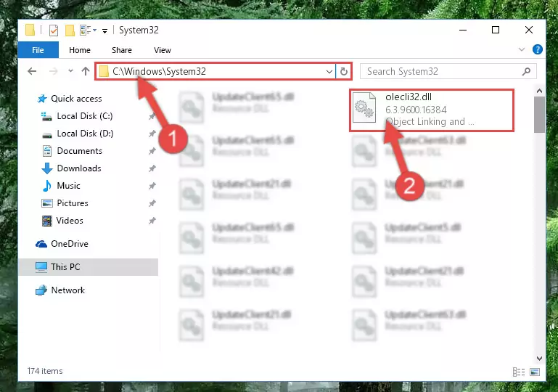Expand the ribbon with the chevron
Viewport: 558px width, 392px height.
pyautogui.click(x=521, y=49)
